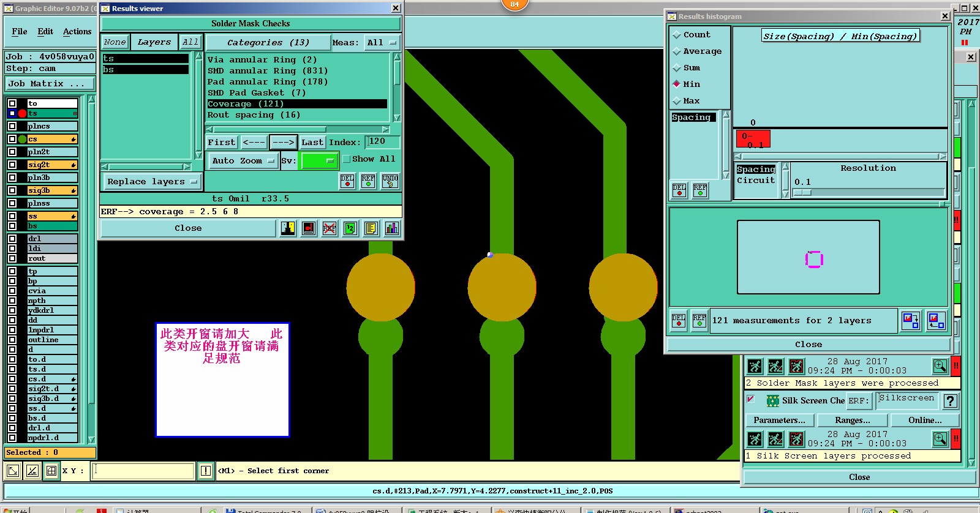Select the Count radio option
This screenshot has height=513, width=980.
[x=677, y=35]
